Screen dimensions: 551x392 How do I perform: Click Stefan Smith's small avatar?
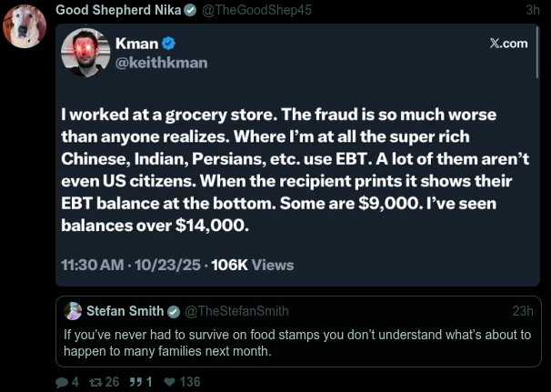(73, 311)
